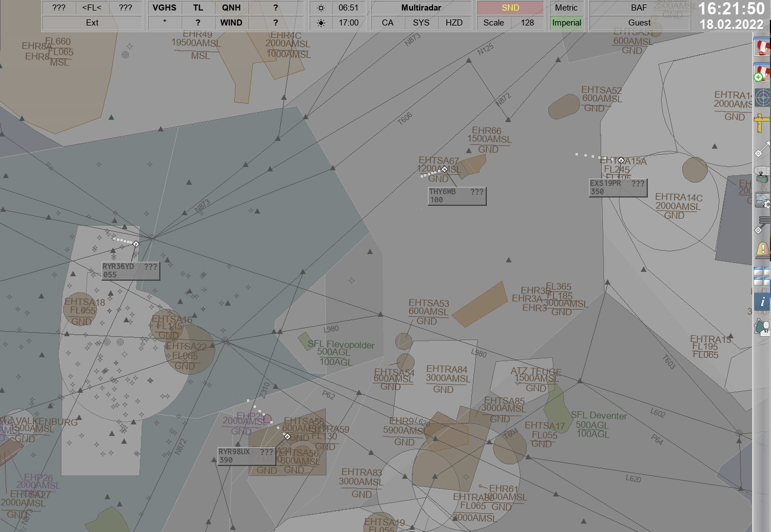Open the Multiradar source selector
Screen dimensions: 771x532
pos(421,8)
